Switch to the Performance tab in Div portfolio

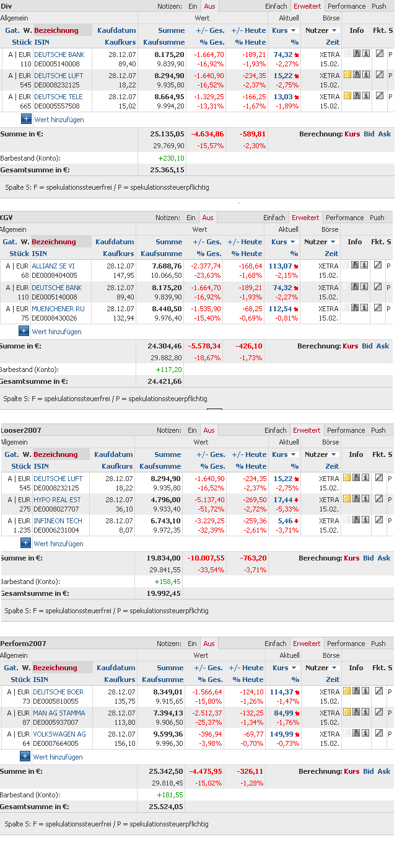pos(346,4)
